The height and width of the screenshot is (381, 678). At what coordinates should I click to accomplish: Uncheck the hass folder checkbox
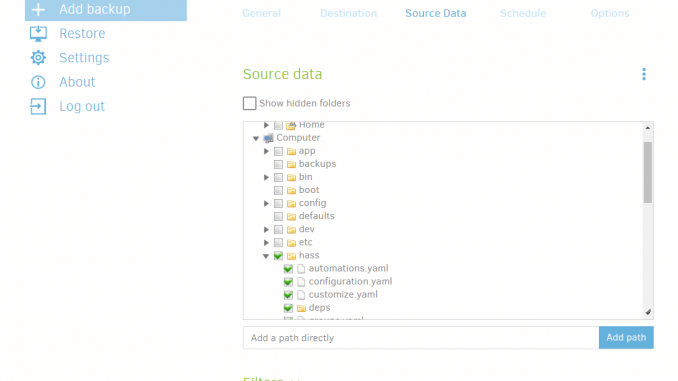278,256
